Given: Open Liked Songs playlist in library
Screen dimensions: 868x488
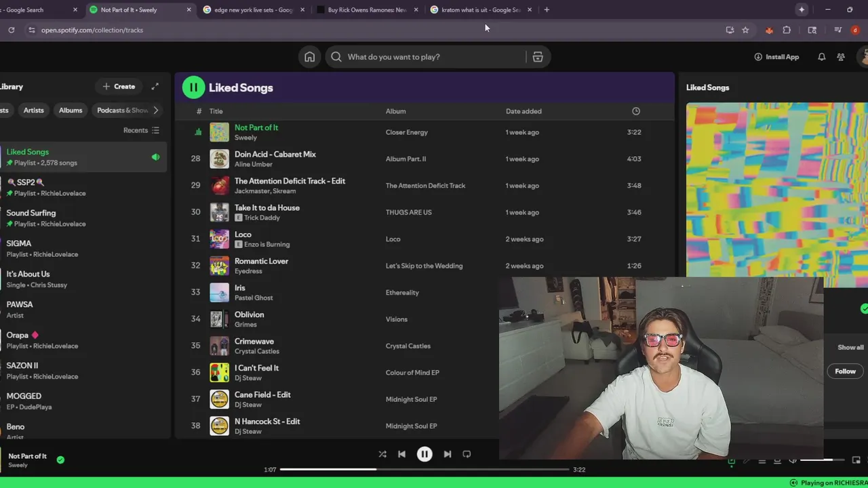Looking at the screenshot, I should [x=83, y=157].
